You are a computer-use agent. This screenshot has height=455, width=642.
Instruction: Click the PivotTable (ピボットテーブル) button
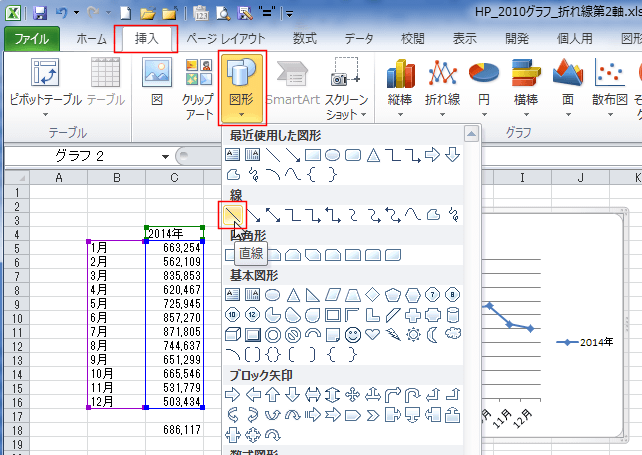click(x=46, y=87)
